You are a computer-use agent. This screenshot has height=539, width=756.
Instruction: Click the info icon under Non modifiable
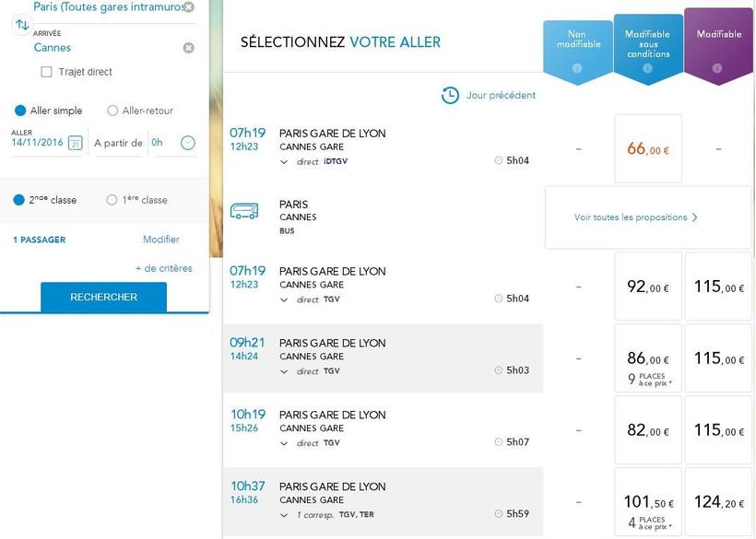[x=577, y=67]
